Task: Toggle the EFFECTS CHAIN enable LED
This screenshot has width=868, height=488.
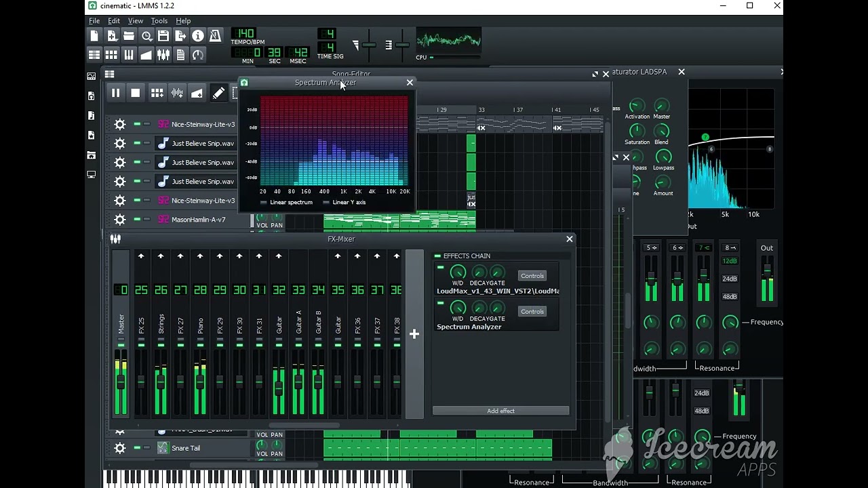Action: click(x=437, y=256)
